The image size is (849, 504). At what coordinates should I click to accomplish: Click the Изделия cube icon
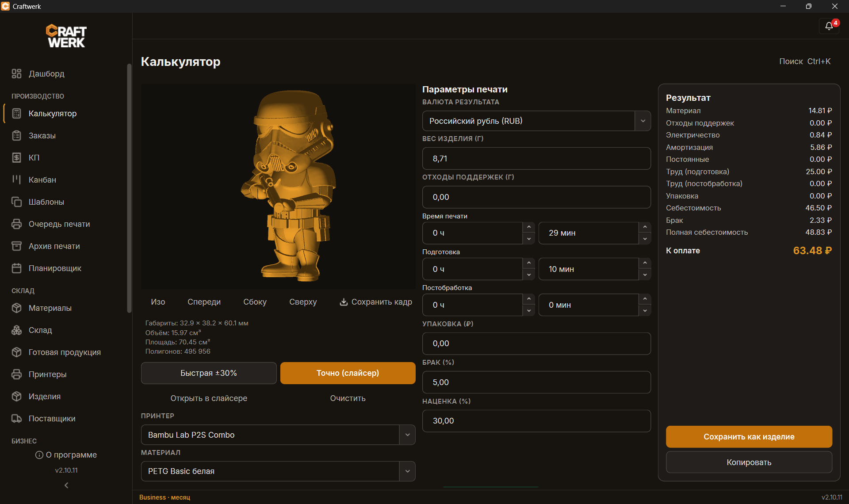click(x=16, y=397)
